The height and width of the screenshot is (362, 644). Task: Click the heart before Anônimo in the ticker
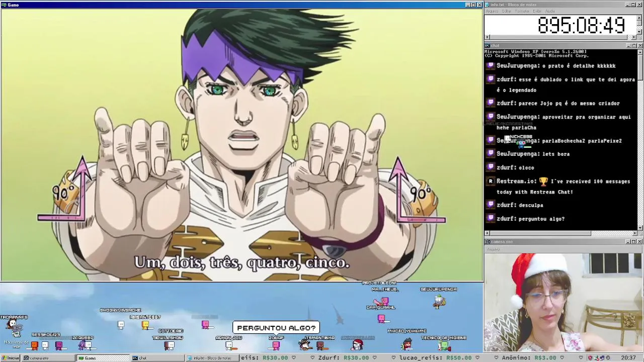point(496,357)
